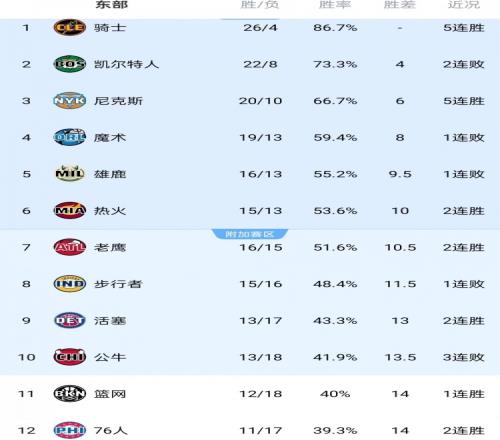The width and height of the screenshot is (500, 440).
Task: Tap the Magic ORL team logo
Action: point(70,137)
